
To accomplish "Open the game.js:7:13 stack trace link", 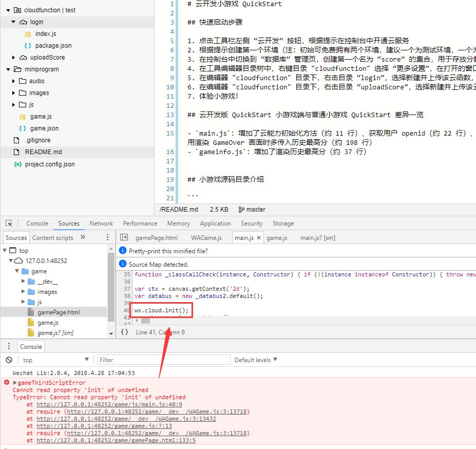I will click(x=104, y=426).
